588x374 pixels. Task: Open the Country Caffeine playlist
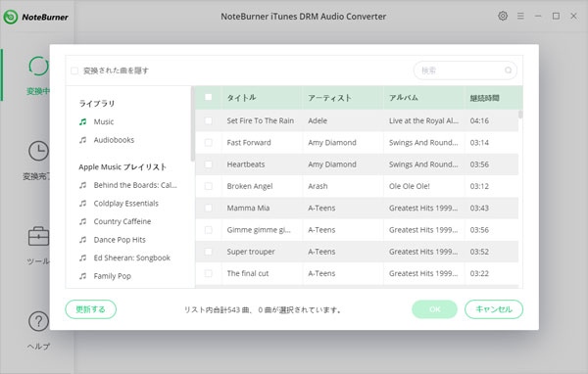[122, 221]
